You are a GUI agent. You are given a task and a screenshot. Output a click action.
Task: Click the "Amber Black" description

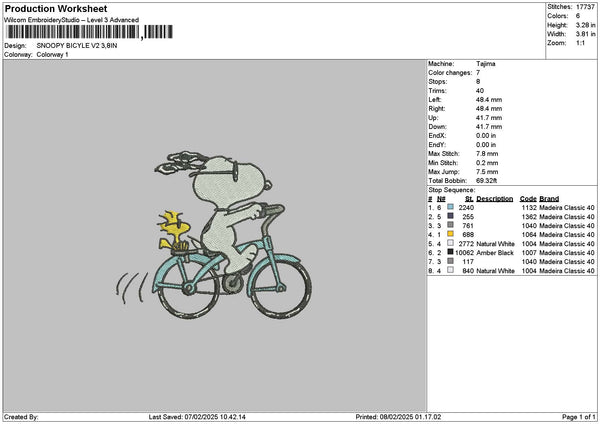coord(495,253)
